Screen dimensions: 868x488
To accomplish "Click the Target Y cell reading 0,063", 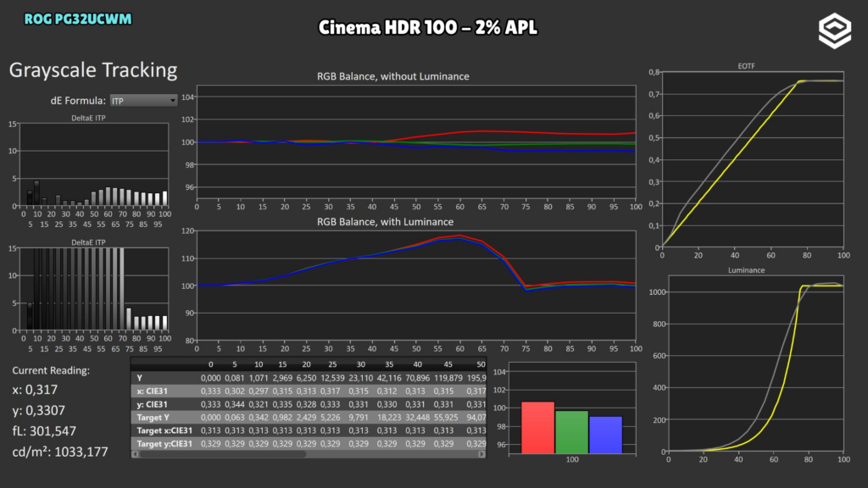I will (234, 418).
